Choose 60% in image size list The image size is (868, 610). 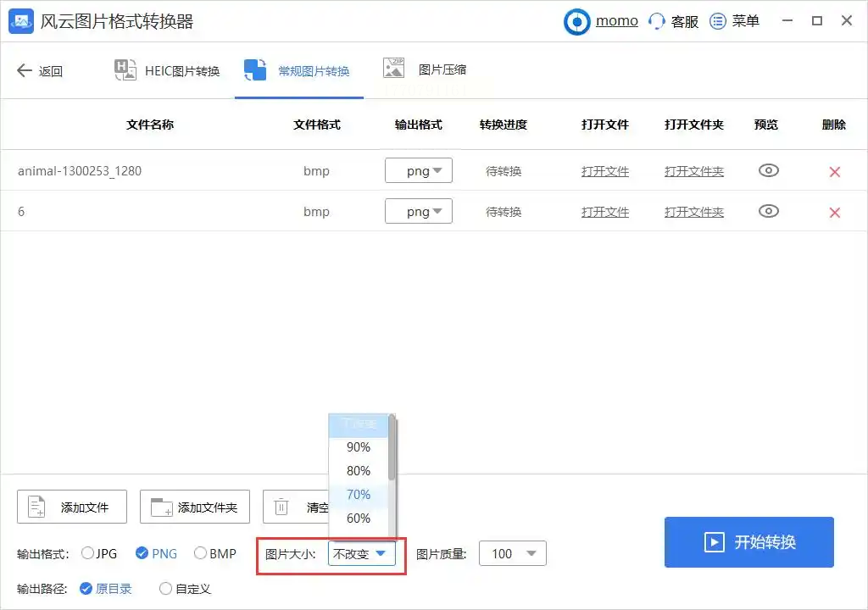359,518
